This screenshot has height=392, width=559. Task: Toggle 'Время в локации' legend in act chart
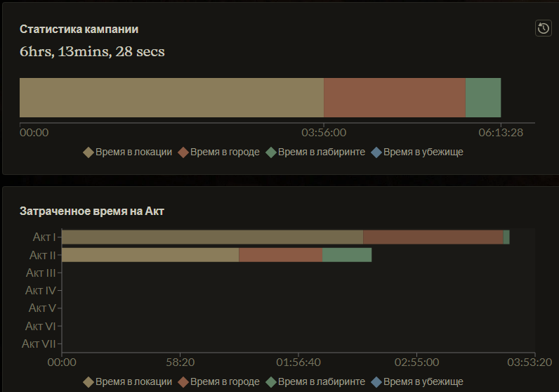coord(128,382)
